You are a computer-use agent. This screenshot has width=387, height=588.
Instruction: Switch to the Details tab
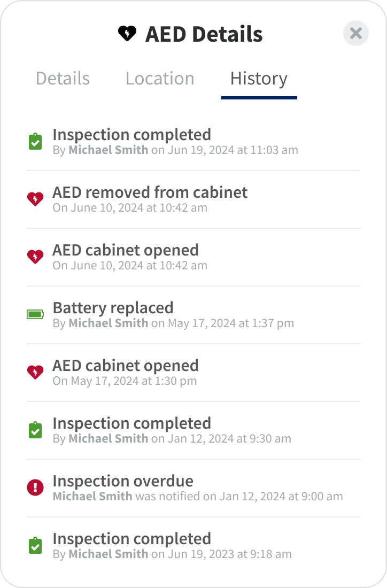tap(63, 79)
